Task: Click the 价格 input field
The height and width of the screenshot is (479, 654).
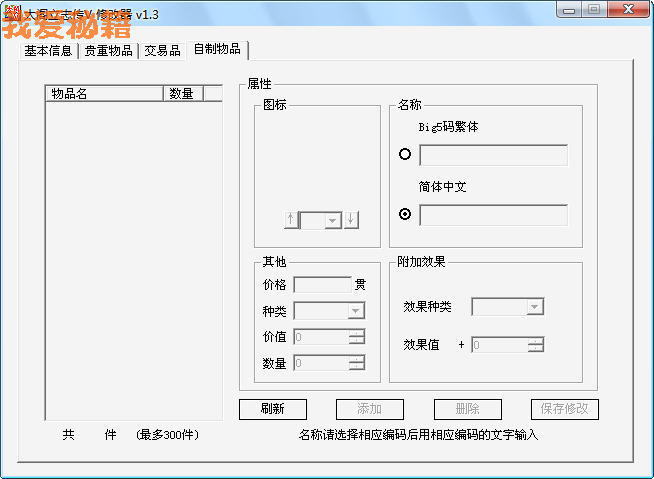Action: click(322, 285)
